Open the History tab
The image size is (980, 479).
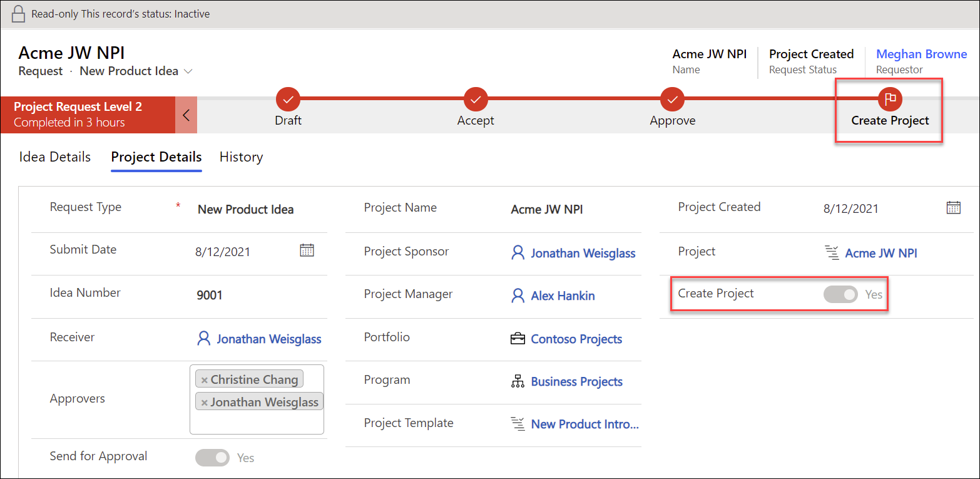(x=241, y=157)
